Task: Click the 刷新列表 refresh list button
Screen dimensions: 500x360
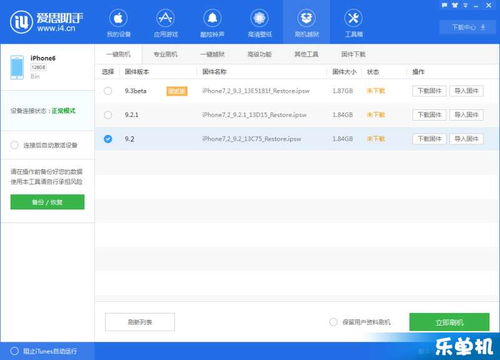Action: (140, 322)
